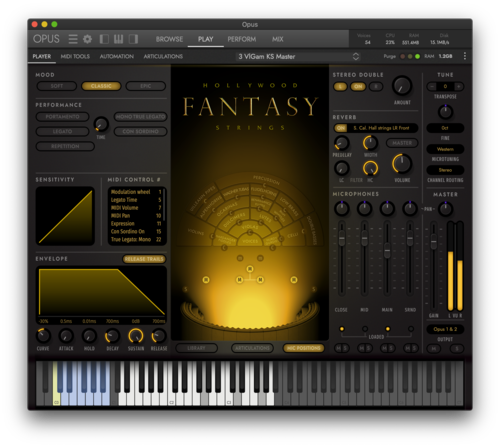
Task: Open the Stereo channel routing dropdown
Action: pyautogui.click(x=445, y=170)
